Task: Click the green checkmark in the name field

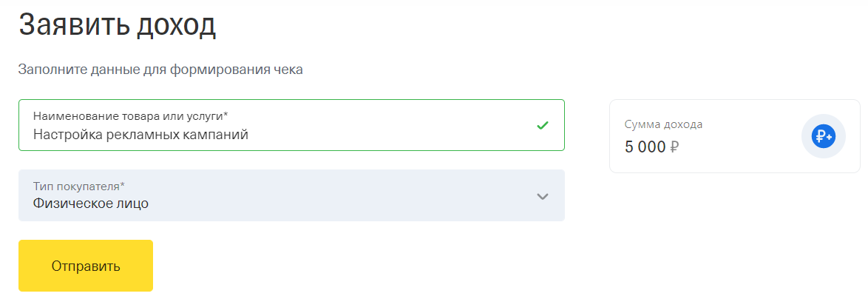Action: (x=542, y=125)
